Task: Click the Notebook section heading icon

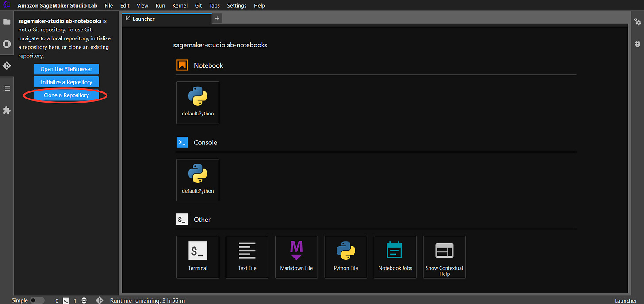Action: (182, 65)
